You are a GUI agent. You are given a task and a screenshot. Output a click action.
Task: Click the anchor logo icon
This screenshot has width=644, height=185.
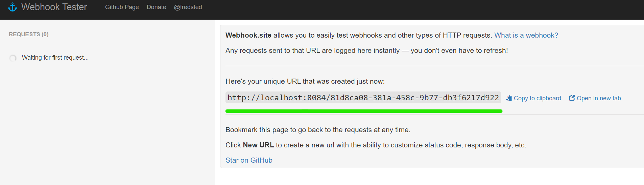coord(13,7)
